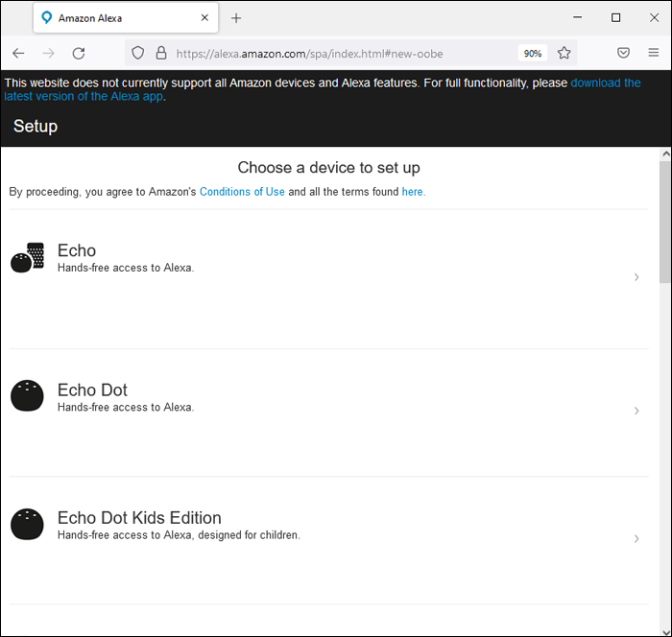Close the Amazon Alexa tab
Viewport: 672px width, 637px height.
204,17
